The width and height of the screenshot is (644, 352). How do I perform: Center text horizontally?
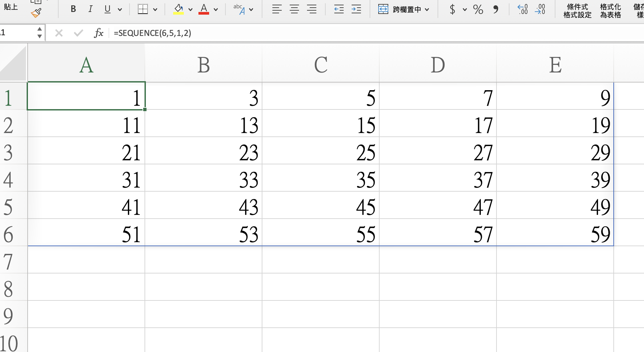[x=294, y=9]
